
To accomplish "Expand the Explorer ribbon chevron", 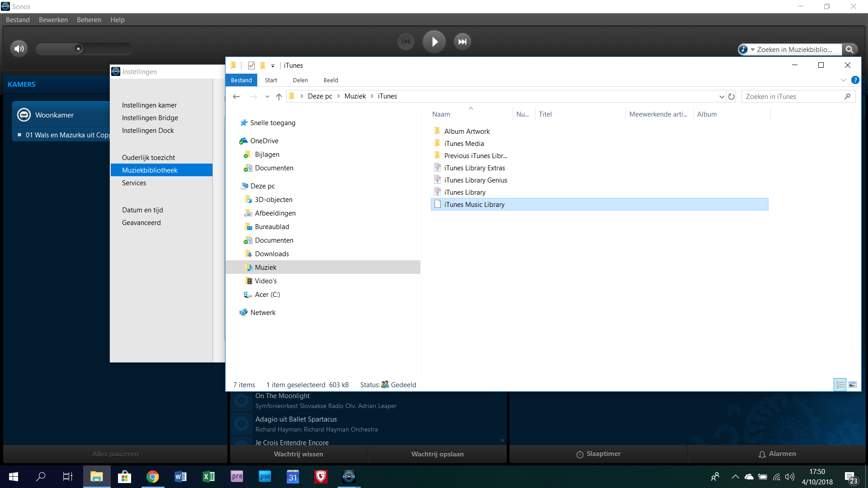I will pyautogui.click(x=843, y=80).
